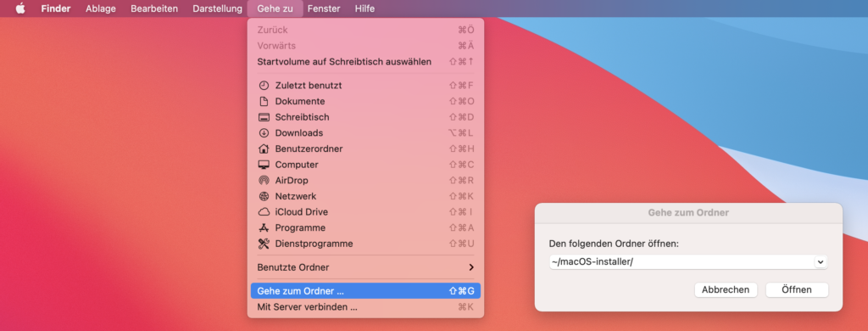
Task: Open Dienstprogramme folder from the menu
Action: (365, 244)
